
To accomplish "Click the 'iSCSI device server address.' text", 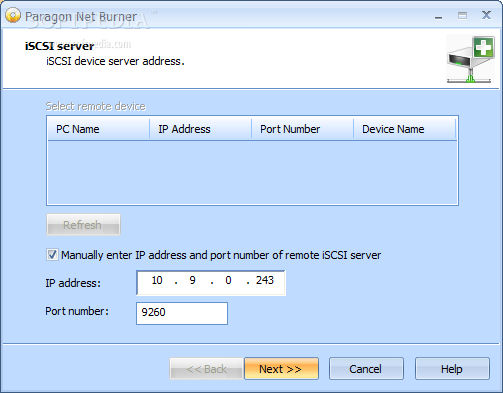I will (x=115, y=61).
